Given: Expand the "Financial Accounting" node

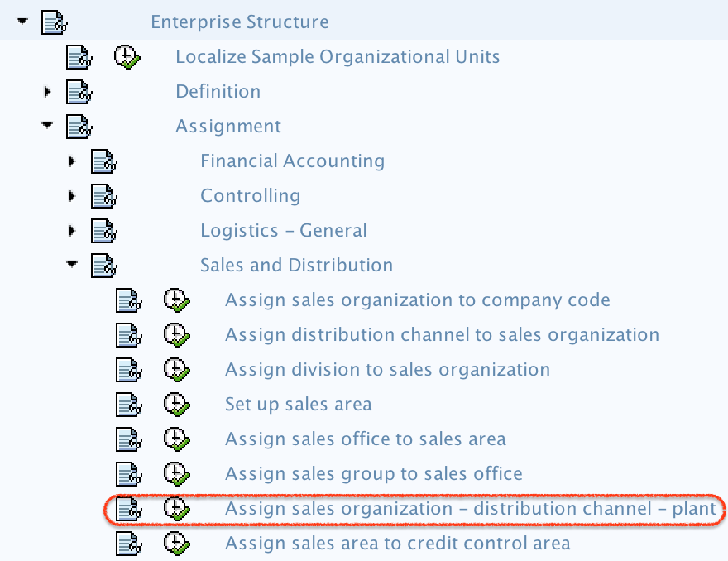Looking at the screenshot, I should point(72,161).
